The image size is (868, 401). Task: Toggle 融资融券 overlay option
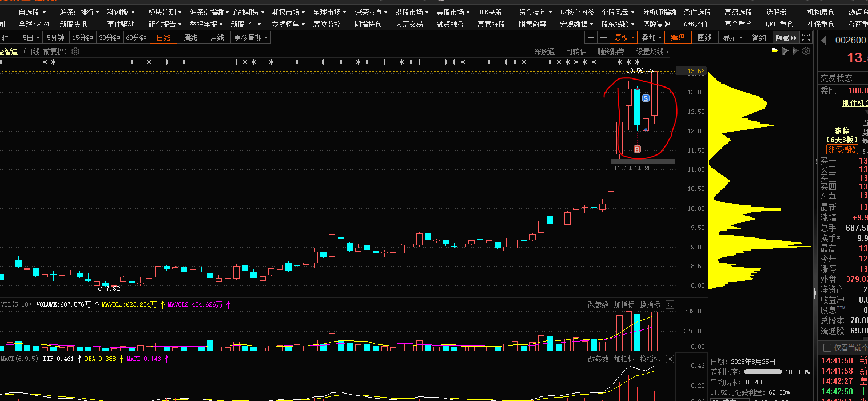pos(611,51)
